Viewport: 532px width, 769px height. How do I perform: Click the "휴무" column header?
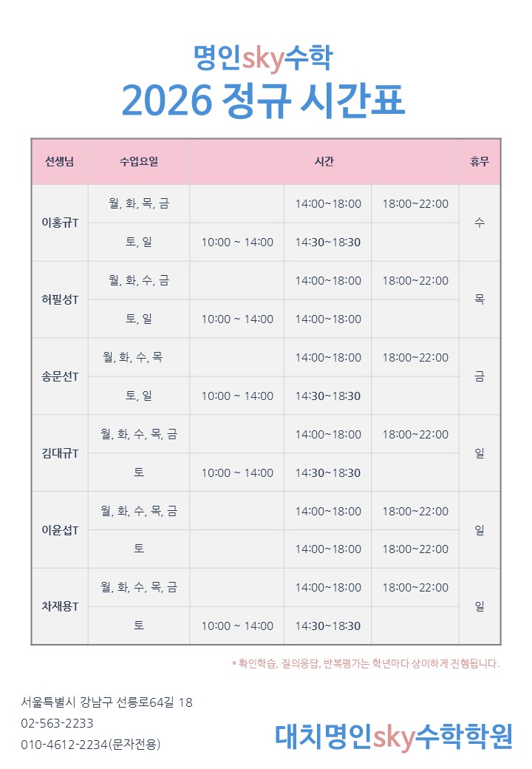tap(480, 161)
